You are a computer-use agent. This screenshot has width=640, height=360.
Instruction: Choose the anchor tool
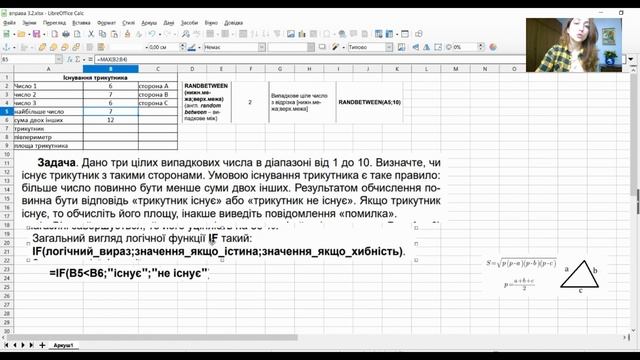pyautogui.click(x=6, y=47)
